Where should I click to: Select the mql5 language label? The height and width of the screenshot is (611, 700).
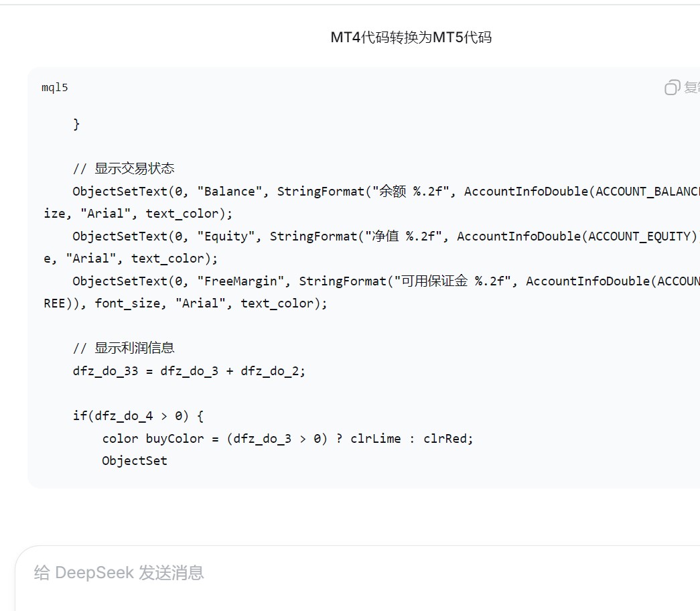pos(54,87)
